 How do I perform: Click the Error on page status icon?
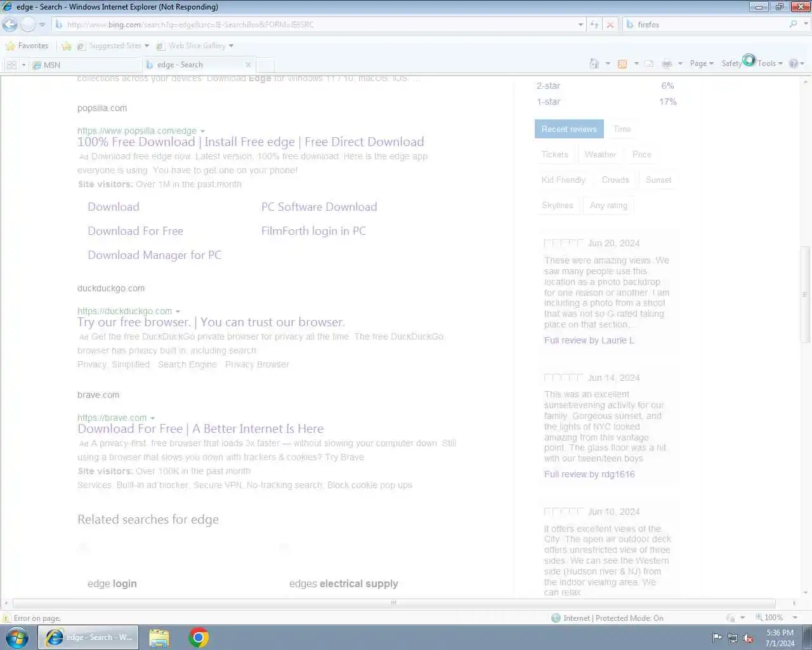click(x=6, y=618)
